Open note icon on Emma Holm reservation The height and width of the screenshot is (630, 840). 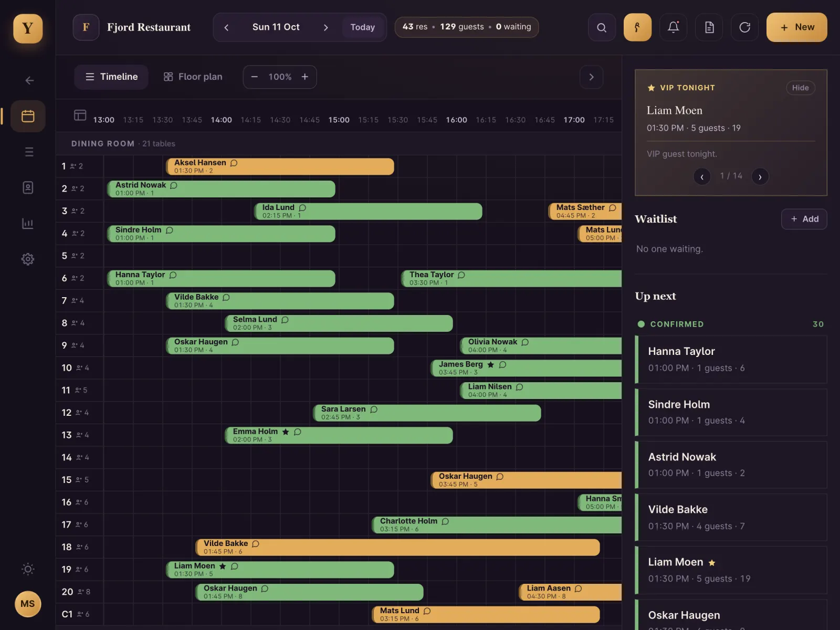click(x=298, y=432)
